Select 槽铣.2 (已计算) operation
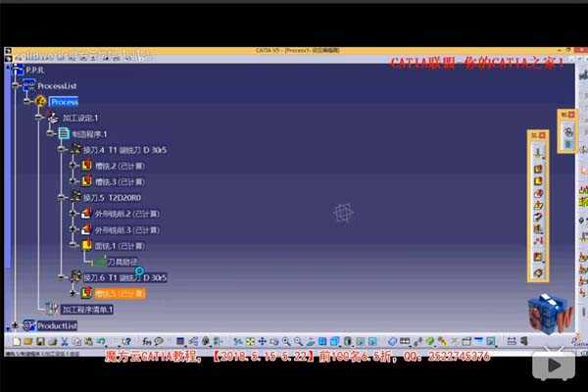588x392 pixels. tap(120, 166)
